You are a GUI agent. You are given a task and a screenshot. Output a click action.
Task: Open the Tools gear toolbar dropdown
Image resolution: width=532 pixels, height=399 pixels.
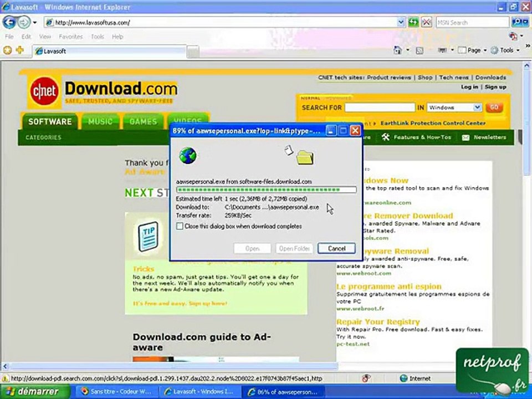coord(505,50)
